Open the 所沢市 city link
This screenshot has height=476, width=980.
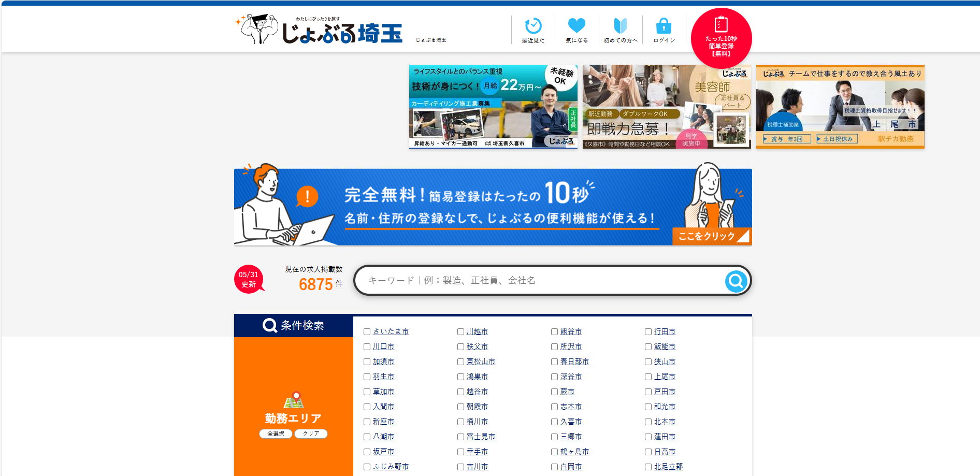pyautogui.click(x=571, y=347)
